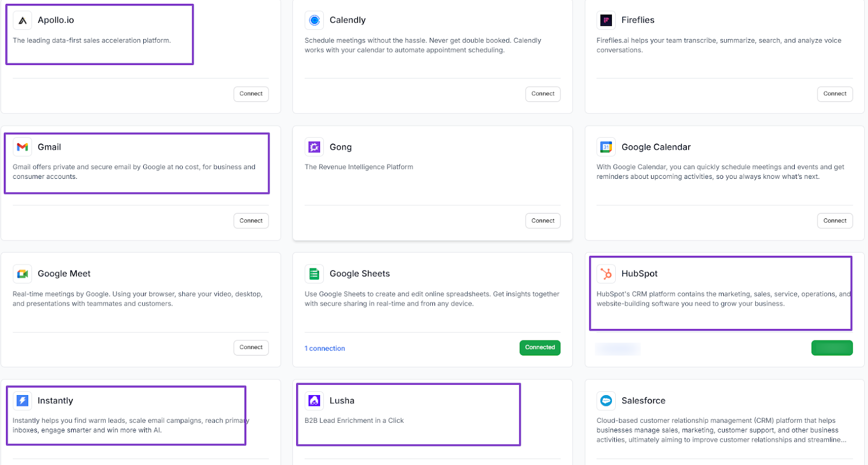Click the Fireflies card title
The width and height of the screenshot is (868, 465).
[x=638, y=20]
